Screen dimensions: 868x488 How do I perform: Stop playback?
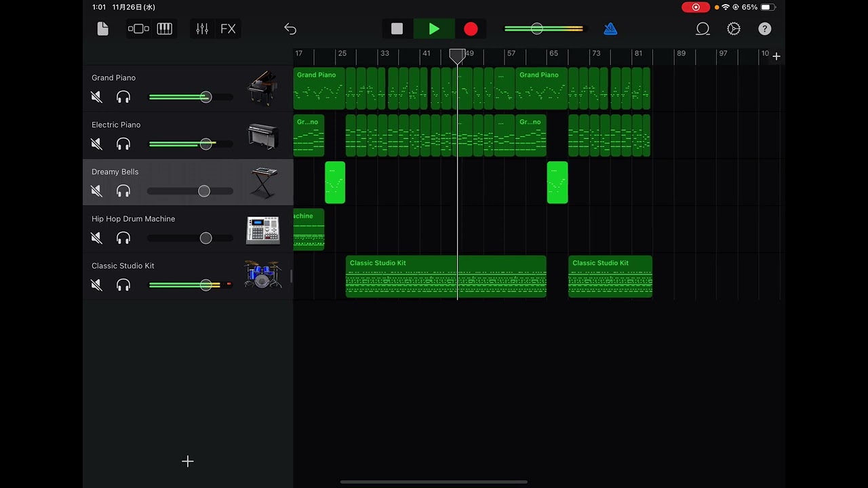(x=397, y=28)
